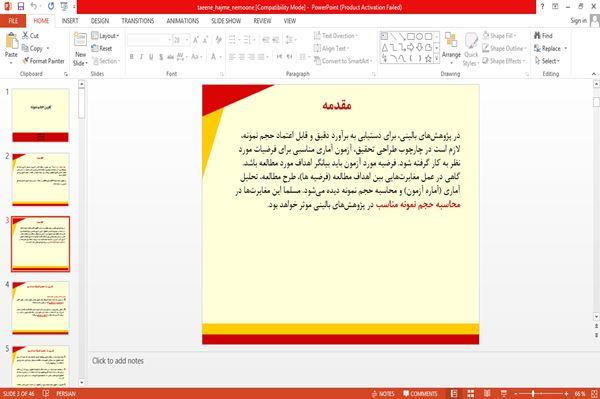The height and width of the screenshot is (399, 600).
Task: Switch to Normal view icon in status bar
Action: (x=454, y=394)
